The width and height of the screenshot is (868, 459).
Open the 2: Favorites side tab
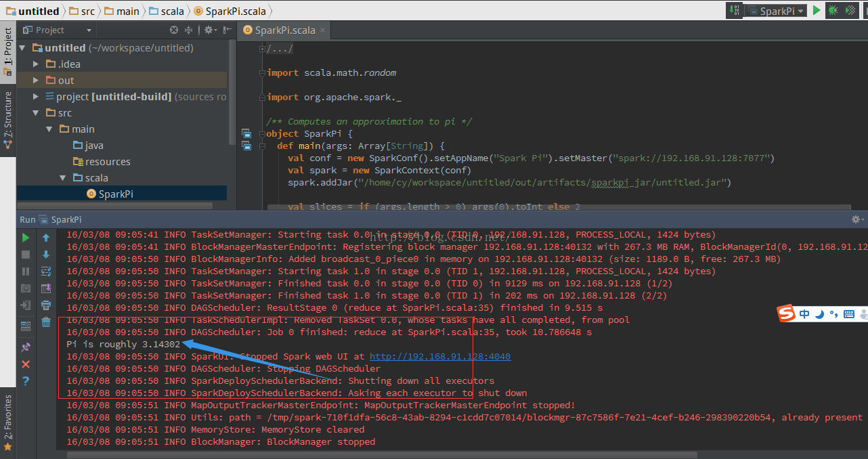pos(7,423)
